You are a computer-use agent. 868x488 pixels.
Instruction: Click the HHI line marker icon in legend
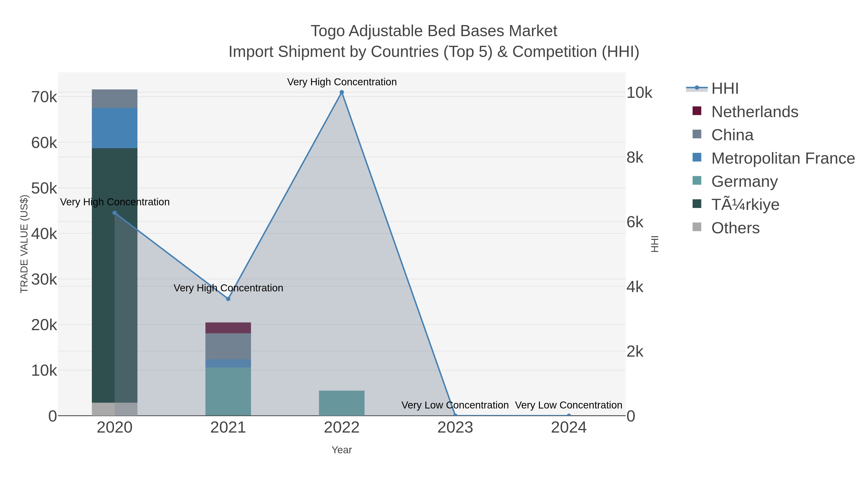coord(697,88)
